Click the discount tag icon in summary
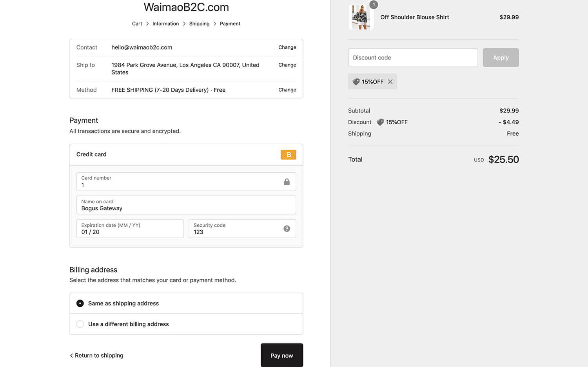The width and height of the screenshot is (588, 367). (380, 122)
